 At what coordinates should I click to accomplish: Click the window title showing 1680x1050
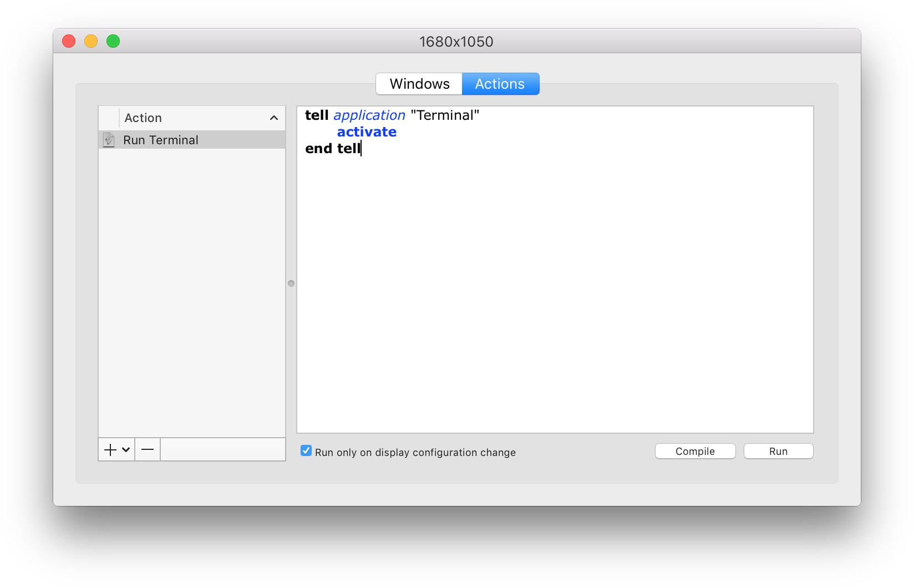click(x=456, y=41)
